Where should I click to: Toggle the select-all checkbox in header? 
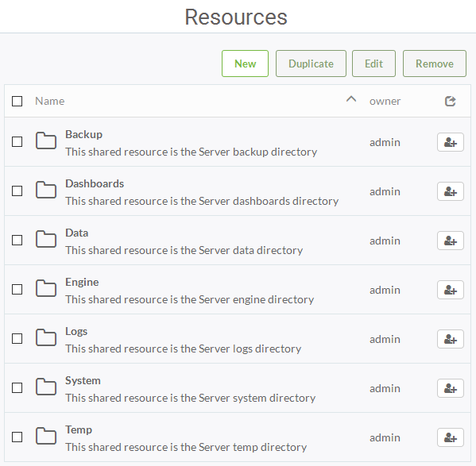(17, 102)
